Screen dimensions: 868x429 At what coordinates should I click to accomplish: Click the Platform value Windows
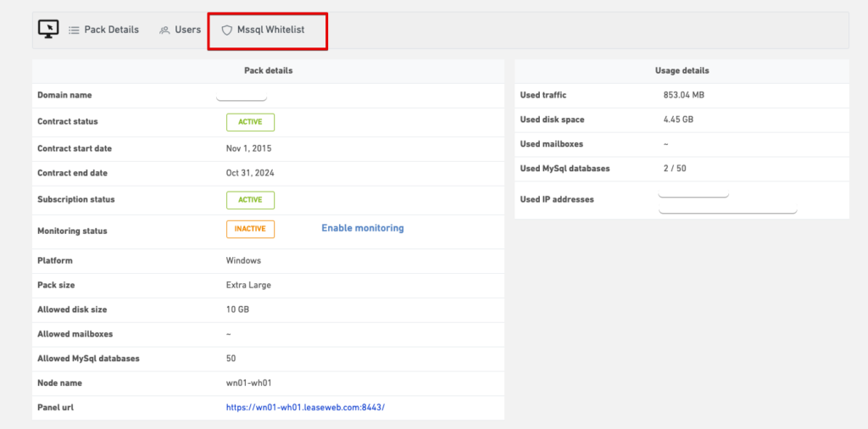pos(243,261)
